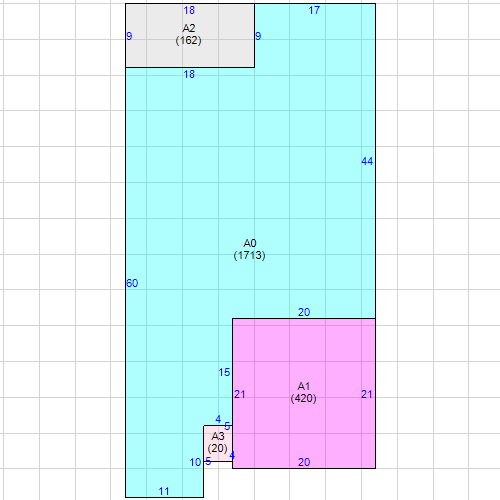This screenshot has height=500, width=500.
Task: Click the 9 dimension on A2's right edge
Action: (258, 36)
